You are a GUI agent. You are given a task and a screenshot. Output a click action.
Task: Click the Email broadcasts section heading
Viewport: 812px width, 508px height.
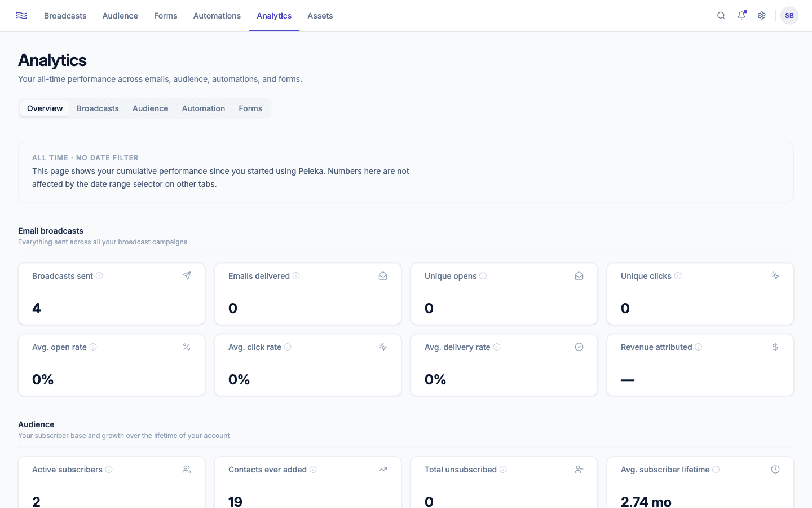[51, 231]
